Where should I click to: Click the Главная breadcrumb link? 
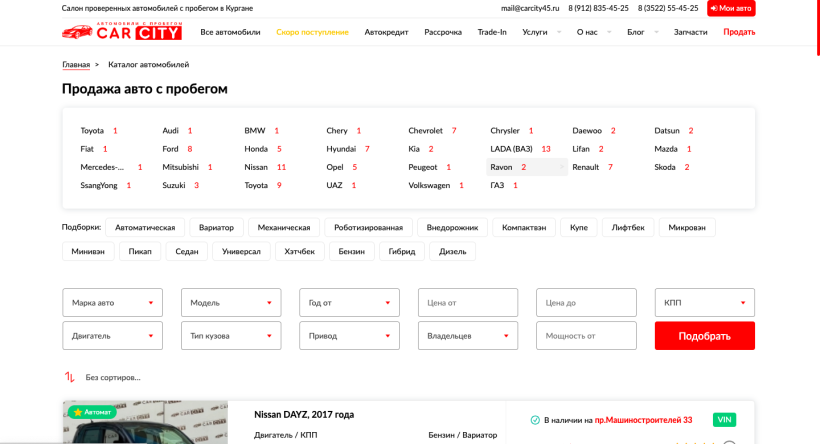click(76, 64)
